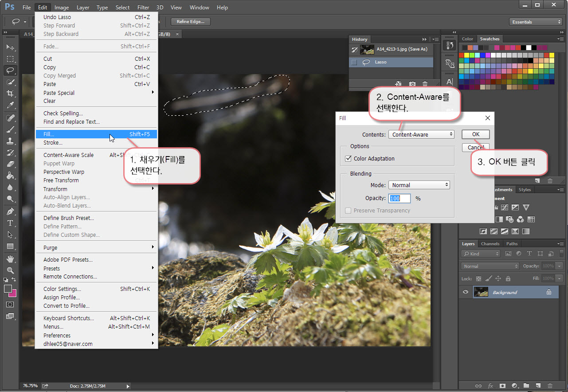Open Contents dropdown in Fill dialog
The image size is (568, 392).
[421, 134]
